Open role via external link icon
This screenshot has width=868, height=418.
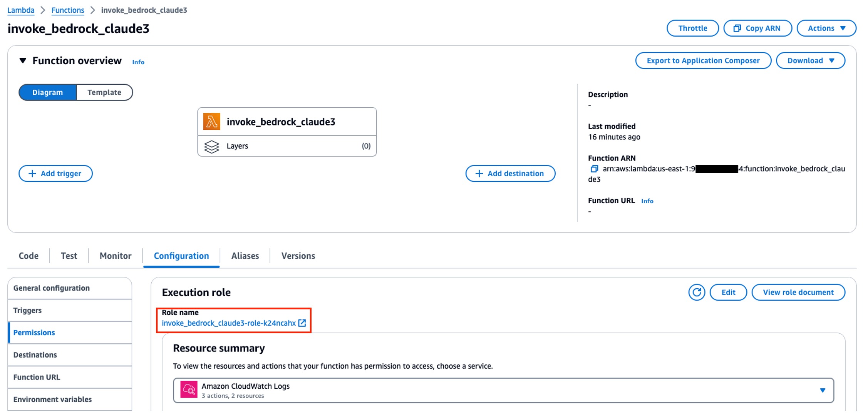click(x=302, y=323)
